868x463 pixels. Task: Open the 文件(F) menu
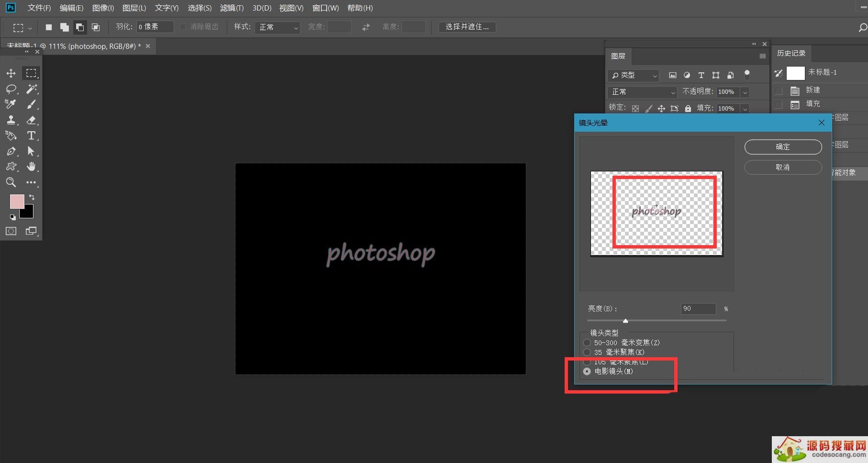39,8
